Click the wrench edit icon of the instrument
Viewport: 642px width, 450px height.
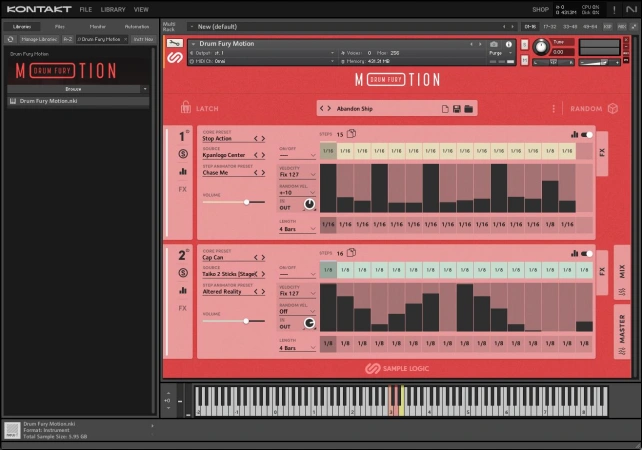(x=174, y=43)
